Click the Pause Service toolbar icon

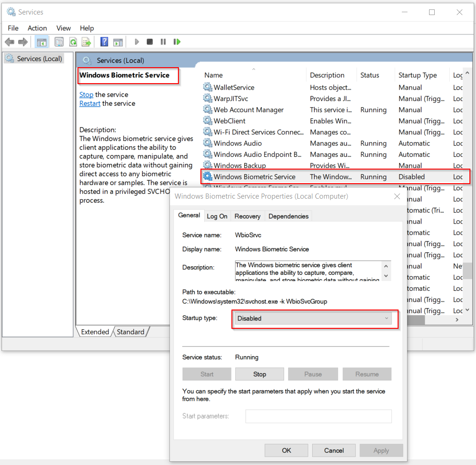163,42
